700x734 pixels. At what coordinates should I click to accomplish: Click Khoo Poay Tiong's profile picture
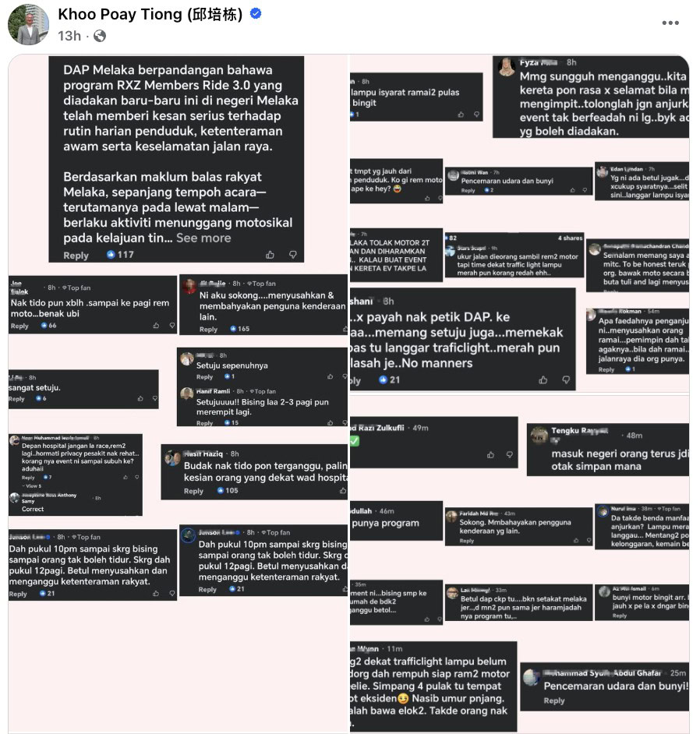[28, 24]
